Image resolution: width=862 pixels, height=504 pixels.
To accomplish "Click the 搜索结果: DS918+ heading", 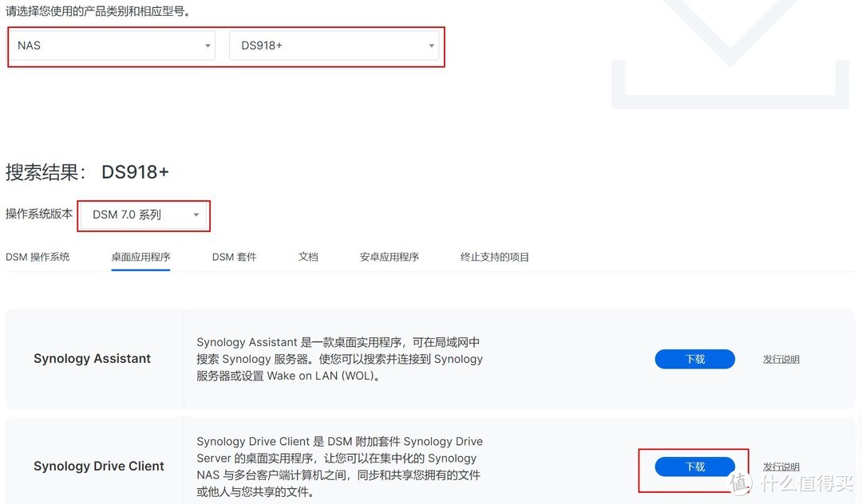I will 87,172.
